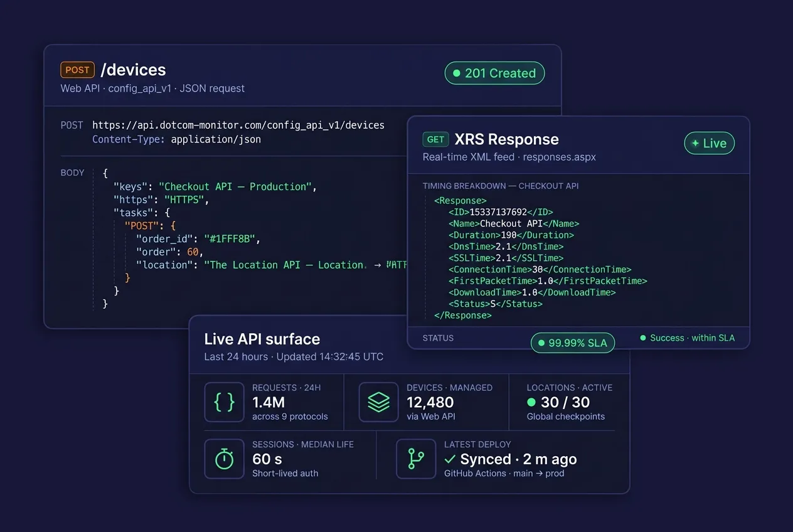Click the via Web API caption
Viewport: 793px width, 532px height.
[x=431, y=417]
